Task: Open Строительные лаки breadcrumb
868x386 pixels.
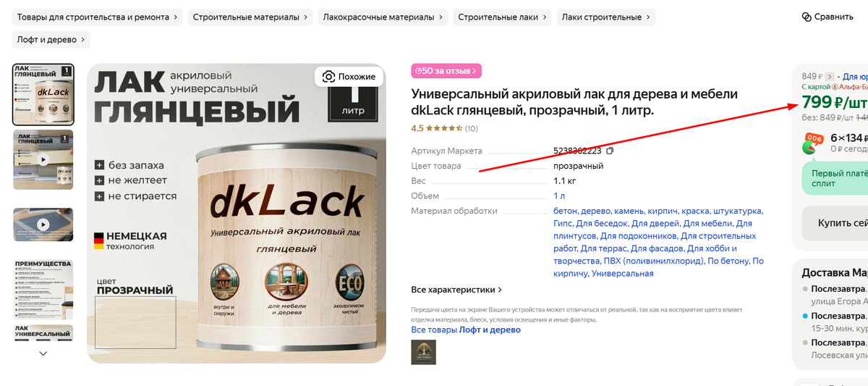Action: (x=503, y=17)
